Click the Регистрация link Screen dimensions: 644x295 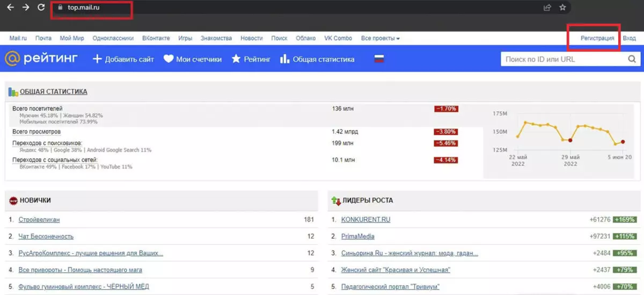(597, 38)
